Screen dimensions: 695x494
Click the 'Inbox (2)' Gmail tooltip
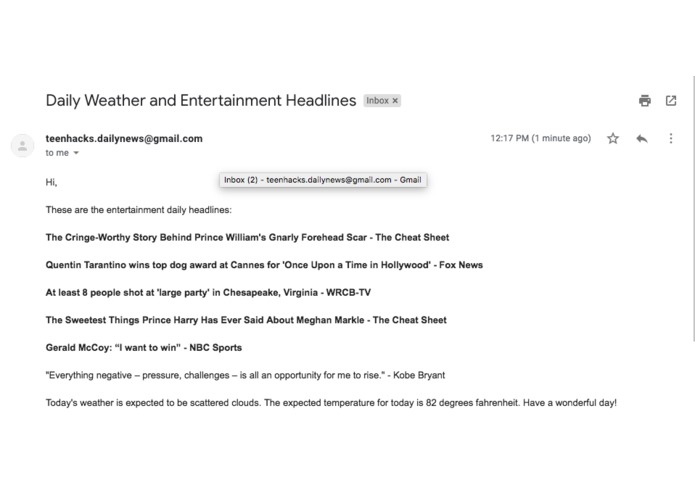tap(323, 180)
